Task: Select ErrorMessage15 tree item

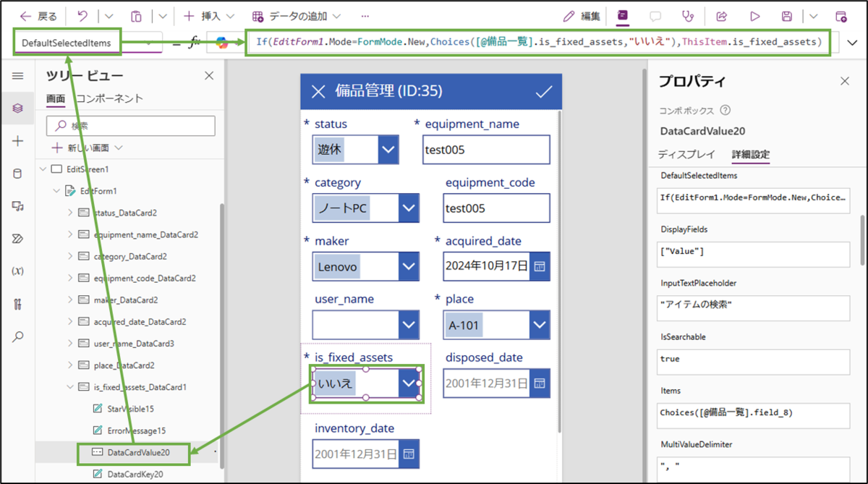Action: (x=136, y=430)
